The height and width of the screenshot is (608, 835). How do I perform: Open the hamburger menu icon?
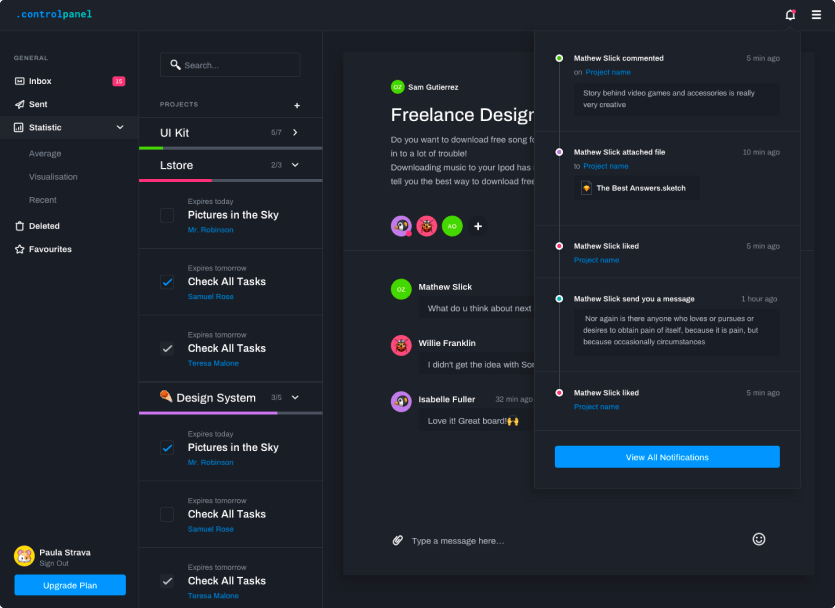click(x=816, y=15)
